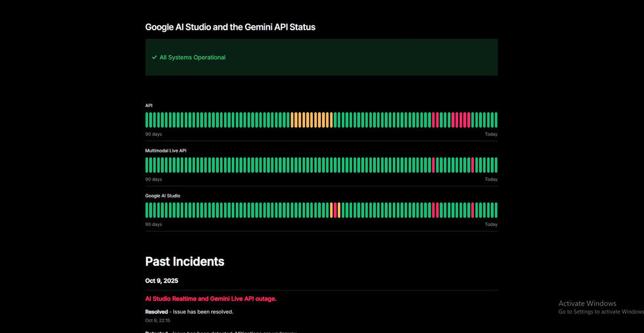Click the oldest (leftmost) bar in API uptime row
The image size is (644, 333).
[x=147, y=120]
